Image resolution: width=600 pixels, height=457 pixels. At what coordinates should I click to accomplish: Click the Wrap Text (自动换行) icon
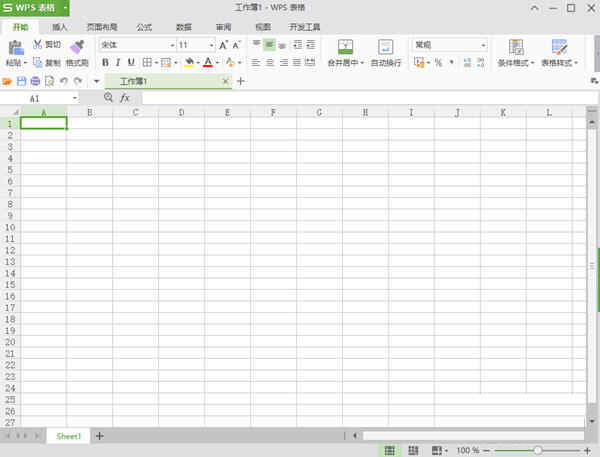pos(385,46)
